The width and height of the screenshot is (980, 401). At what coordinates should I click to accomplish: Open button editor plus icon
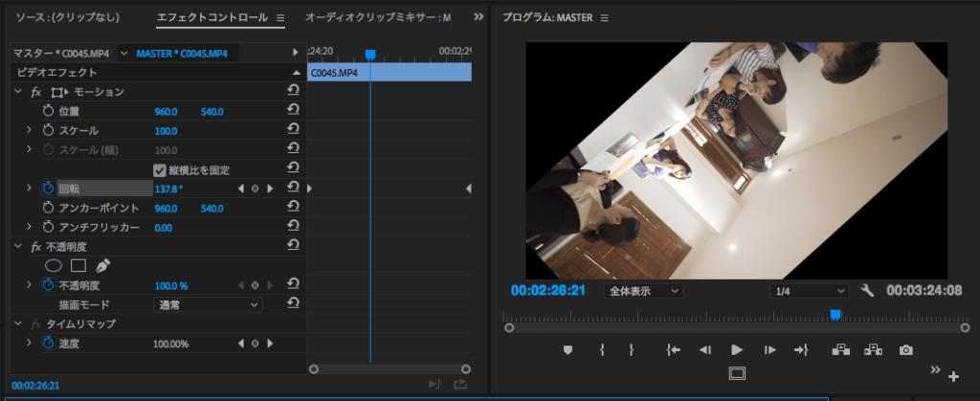[x=953, y=376]
